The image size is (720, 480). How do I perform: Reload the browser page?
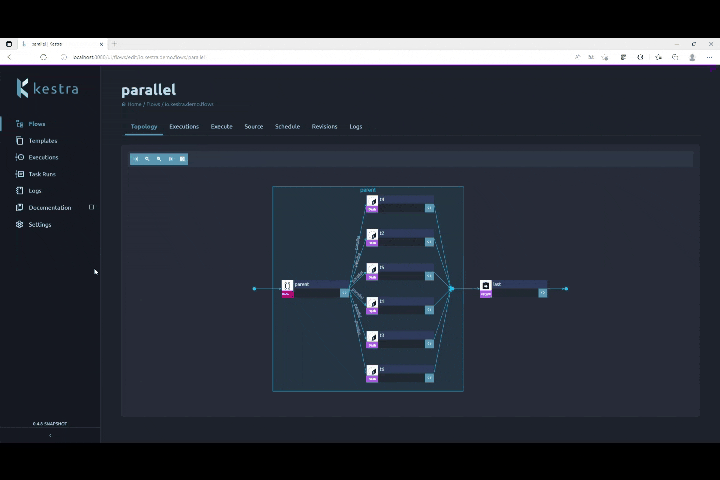click(x=43, y=57)
